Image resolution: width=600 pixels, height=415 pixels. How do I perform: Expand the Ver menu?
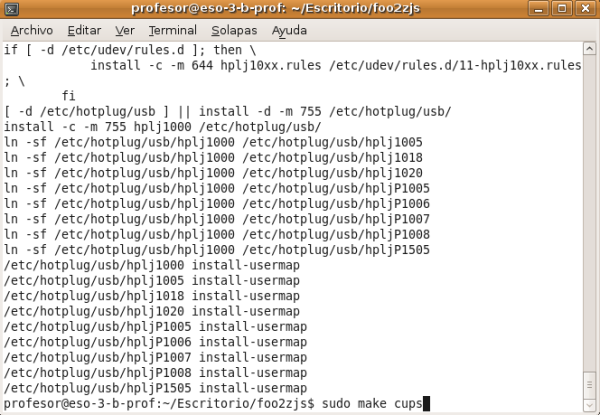[125, 31]
